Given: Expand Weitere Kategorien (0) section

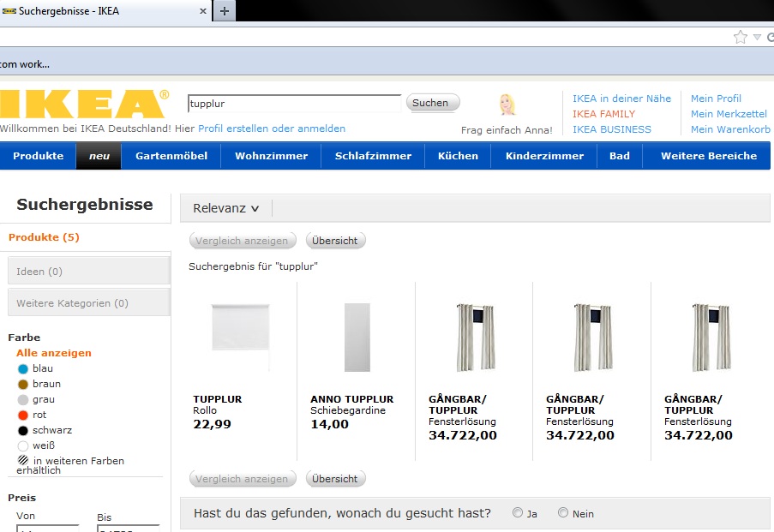Looking at the screenshot, I should point(88,303).
